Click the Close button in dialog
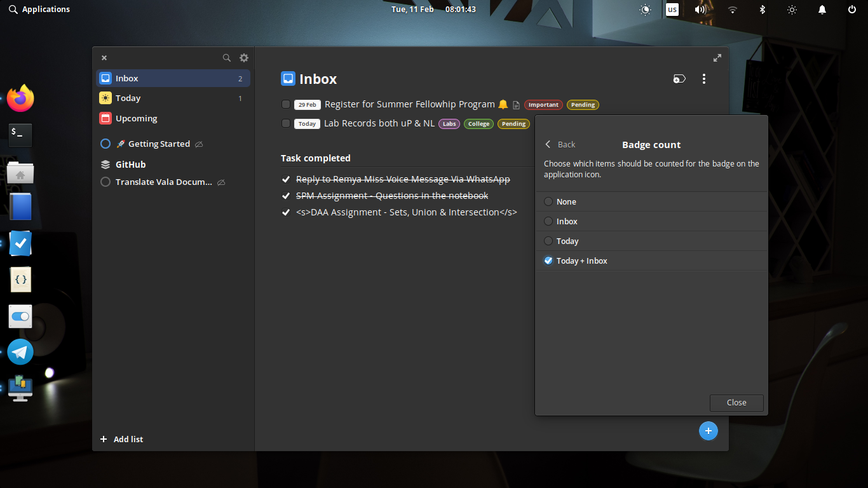 pyautogui.click(x=736, y=402)
